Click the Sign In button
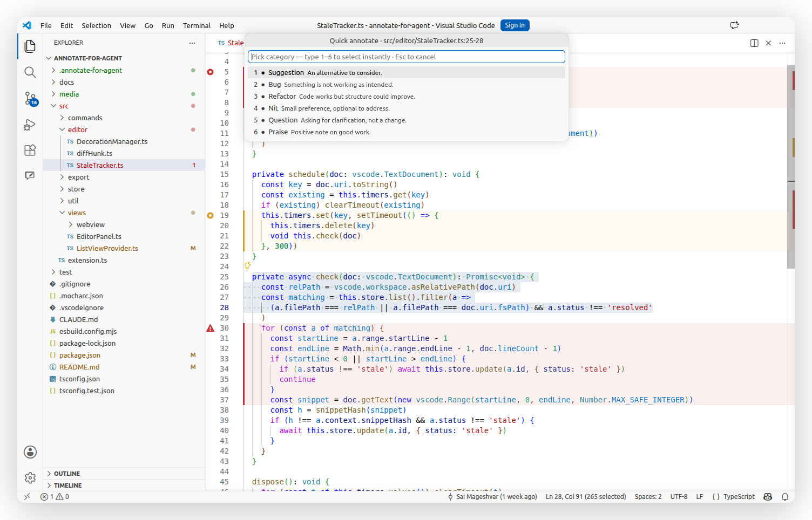The height and width of the screenshot is (520, 812). 515,25
